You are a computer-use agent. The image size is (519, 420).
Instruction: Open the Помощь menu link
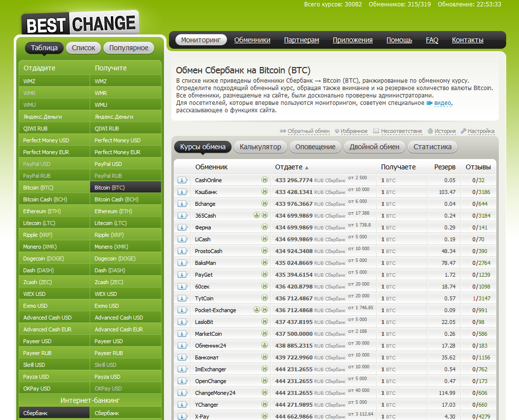(x=399, y=40)
